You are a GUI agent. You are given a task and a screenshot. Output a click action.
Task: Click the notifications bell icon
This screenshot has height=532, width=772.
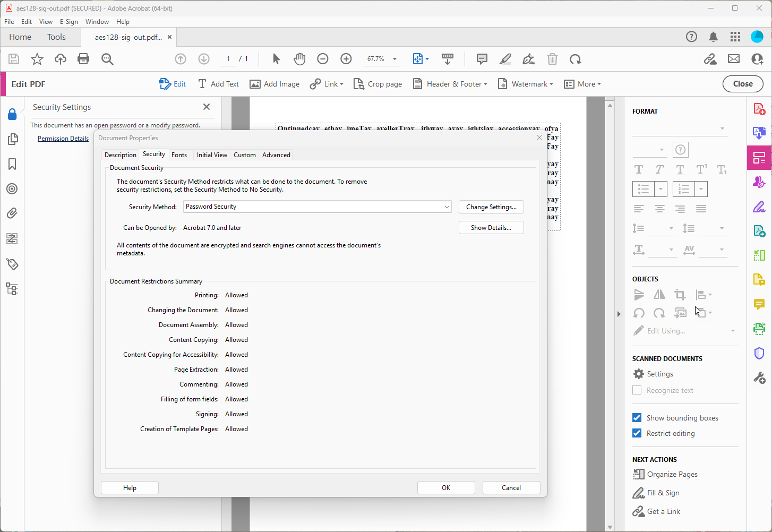click(713, 37)
